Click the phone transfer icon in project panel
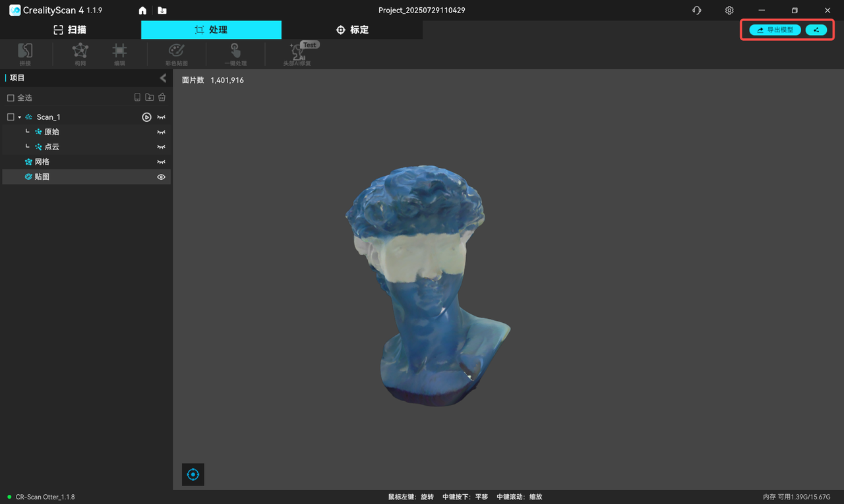 tap(137, 98)
